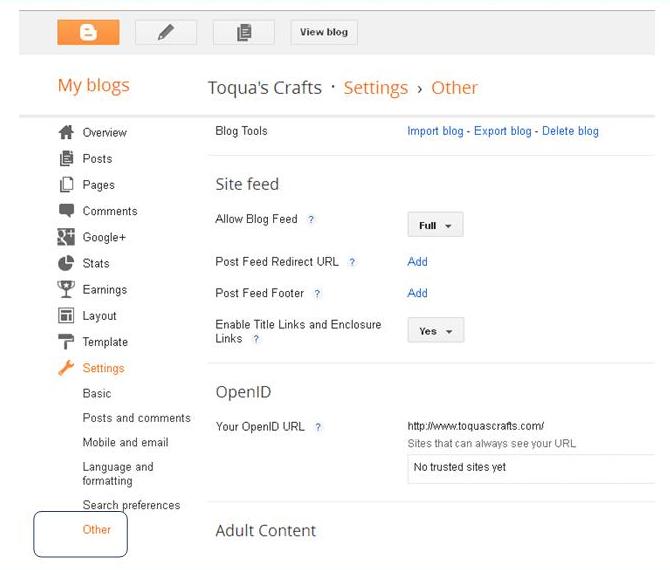Viewport: 670px width, 570px height.
Task: Click the Import blog link
Action: pyautogui.click(x=435, y=131)
